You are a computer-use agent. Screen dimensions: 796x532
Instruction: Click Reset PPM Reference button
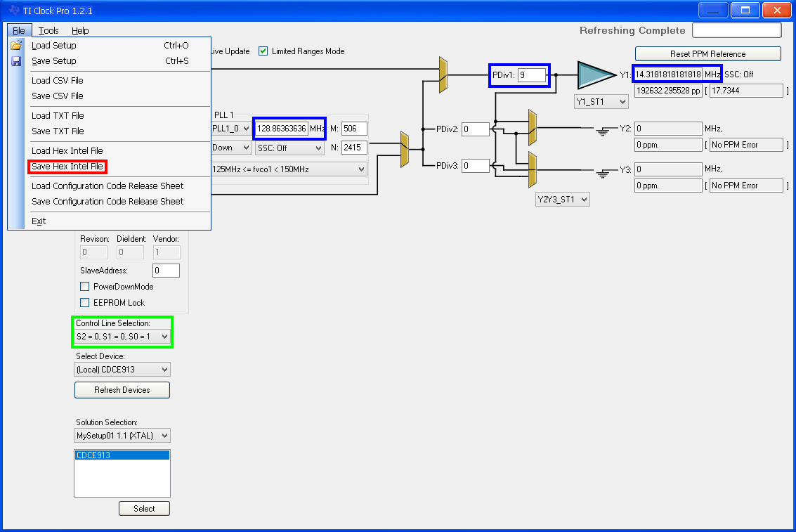click(x=707, y=54)
